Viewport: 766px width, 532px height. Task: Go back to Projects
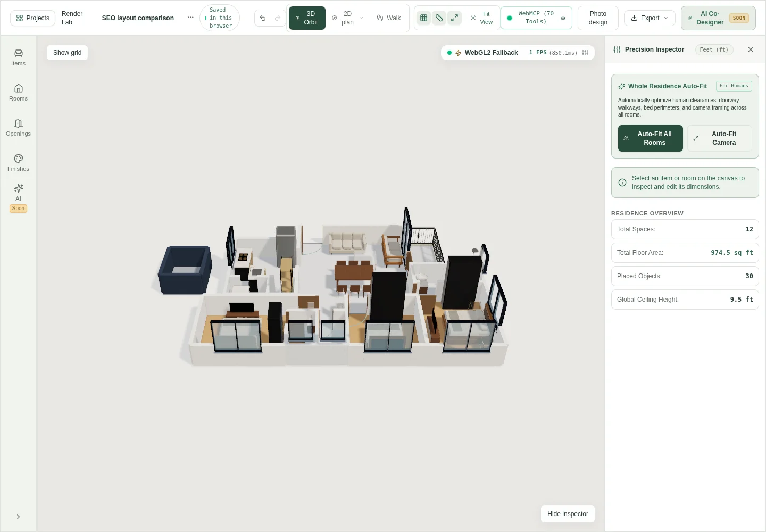(x=32, y=18)
